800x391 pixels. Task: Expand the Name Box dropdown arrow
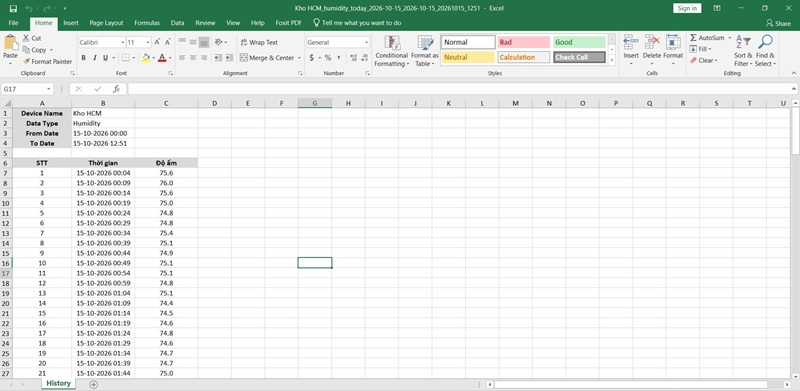pyautogui.click(x=49, y=89)
